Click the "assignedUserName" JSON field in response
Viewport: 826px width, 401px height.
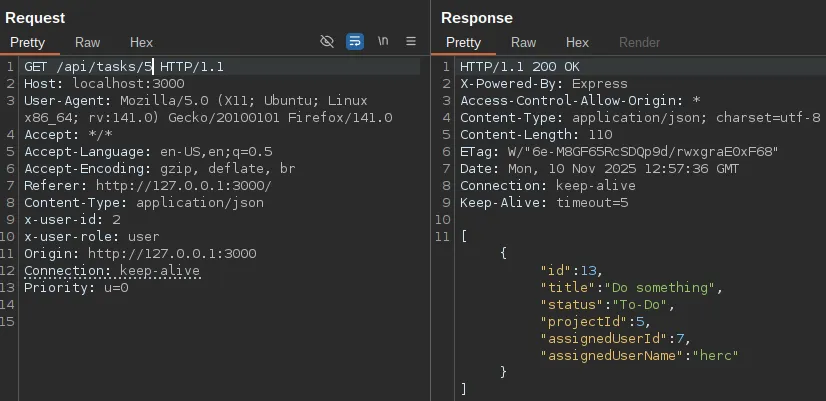pos(606,355)
